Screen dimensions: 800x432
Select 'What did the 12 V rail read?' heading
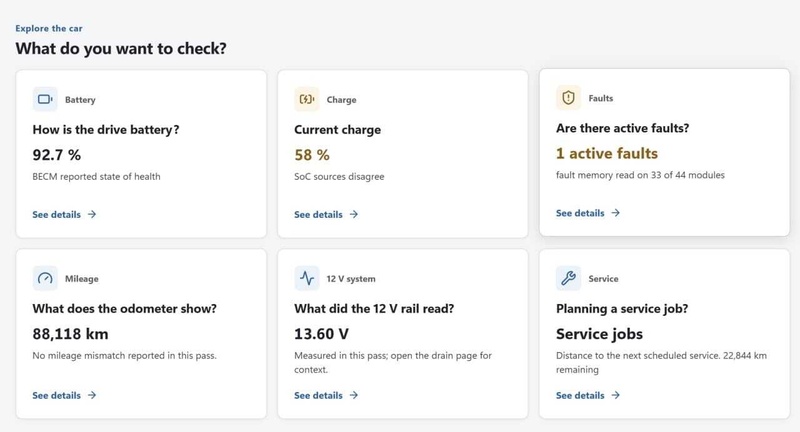point(374,309)
